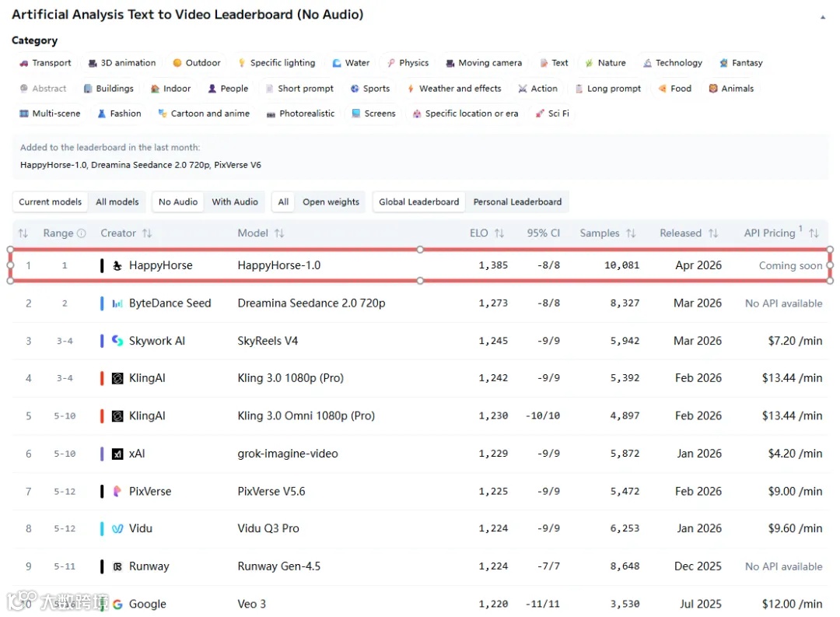The height and width of the screenshot is (617, 840).
Task: Select the Nature category chip
Action: coord(606,63)
